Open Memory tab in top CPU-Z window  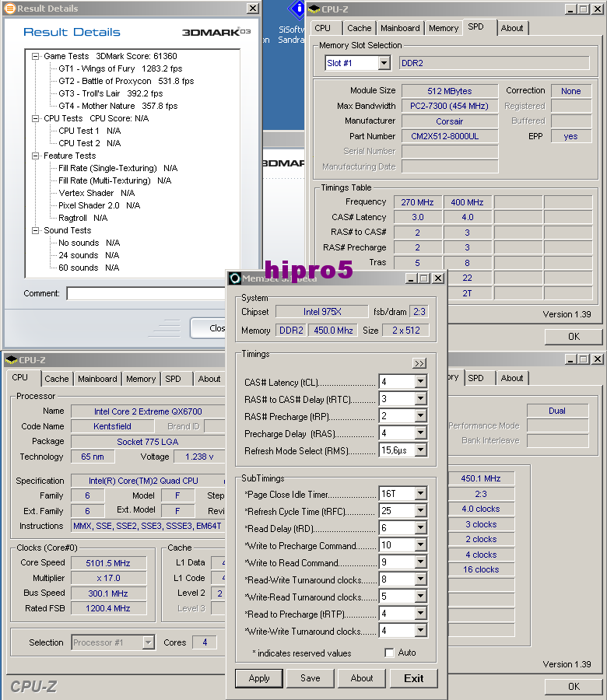pos(444,28)
